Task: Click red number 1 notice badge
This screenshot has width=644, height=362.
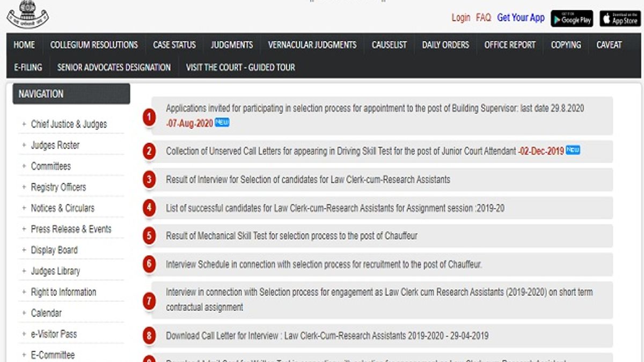Action: pos(149,117)
